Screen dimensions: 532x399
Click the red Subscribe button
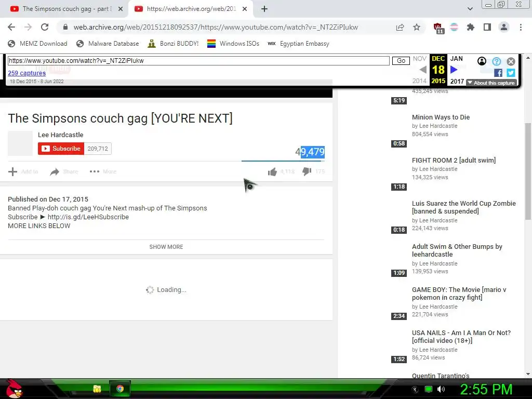61,149
